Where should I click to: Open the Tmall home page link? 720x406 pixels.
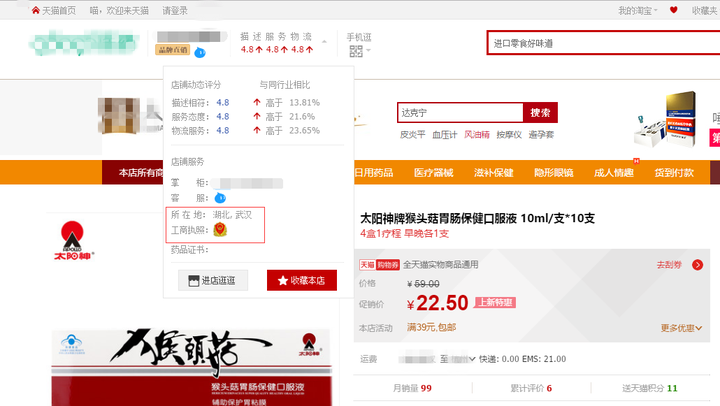point(53,10)
